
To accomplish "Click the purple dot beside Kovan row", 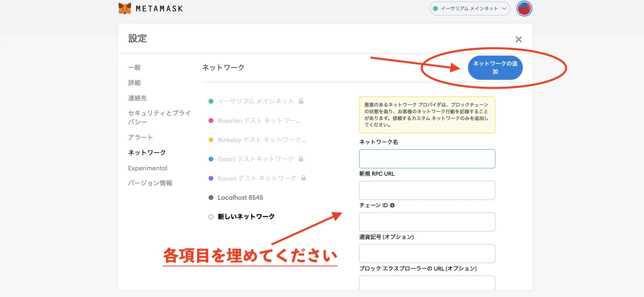I will [211, 178].
